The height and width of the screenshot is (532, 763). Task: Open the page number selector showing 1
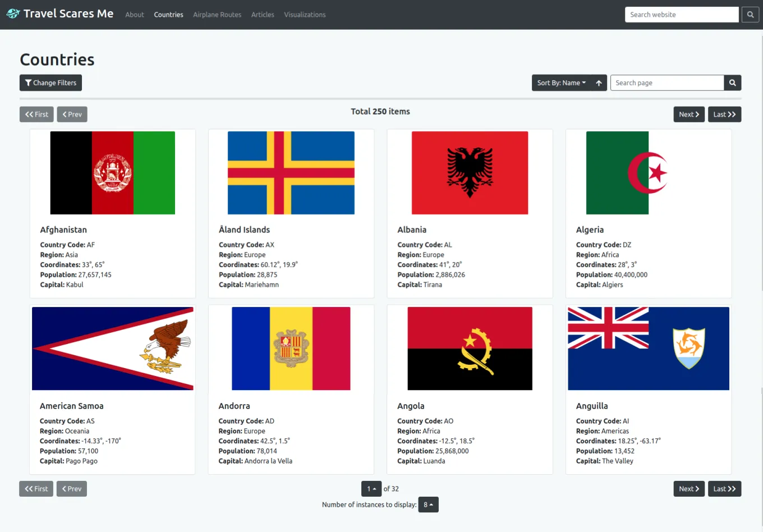pos(371,488)
